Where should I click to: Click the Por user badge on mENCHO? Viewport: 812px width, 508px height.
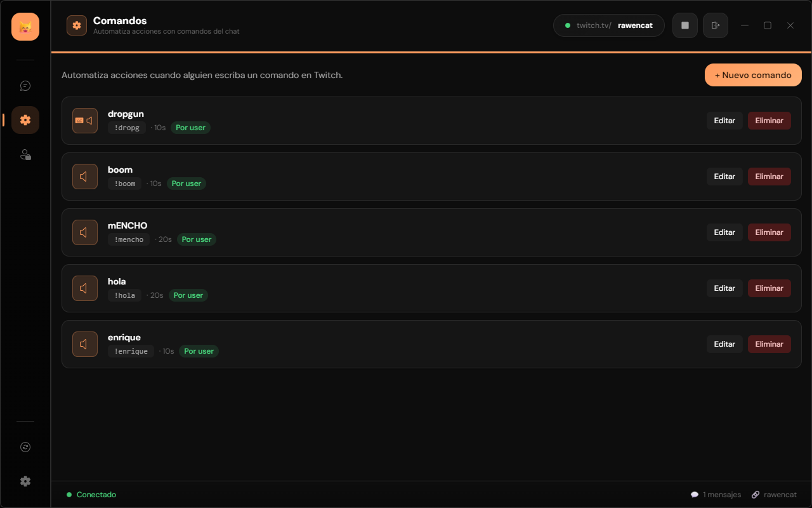[197, 239]
